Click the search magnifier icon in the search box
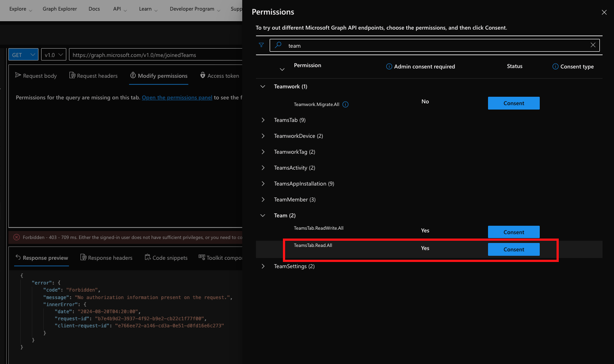The width and height of the screenshot is (614, 364). tap(278, 45)
